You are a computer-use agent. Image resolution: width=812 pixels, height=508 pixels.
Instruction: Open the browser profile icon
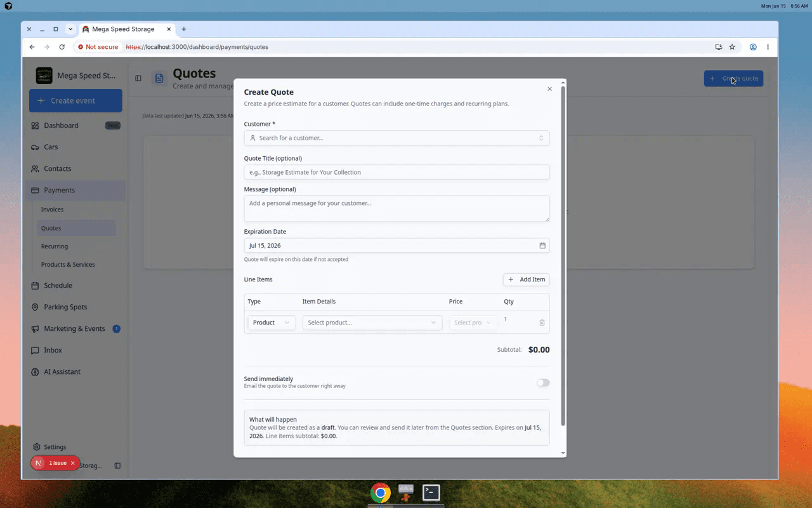pos(753,47)
